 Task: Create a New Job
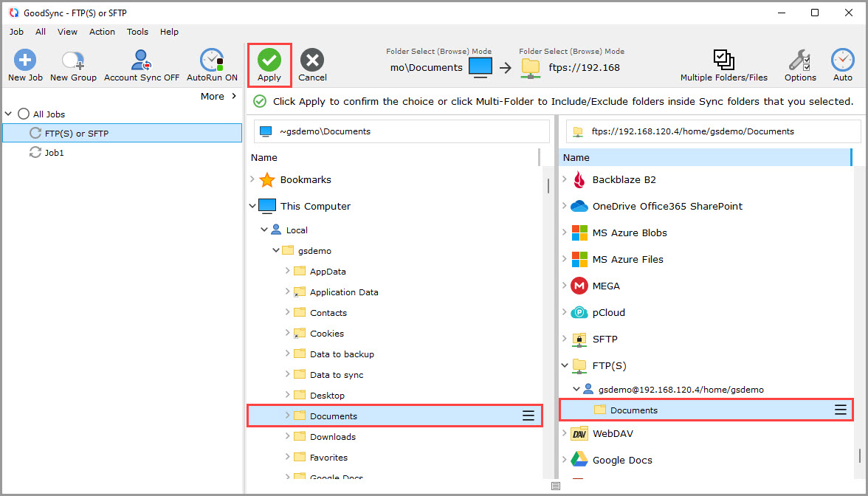click(x=25, y=61)
